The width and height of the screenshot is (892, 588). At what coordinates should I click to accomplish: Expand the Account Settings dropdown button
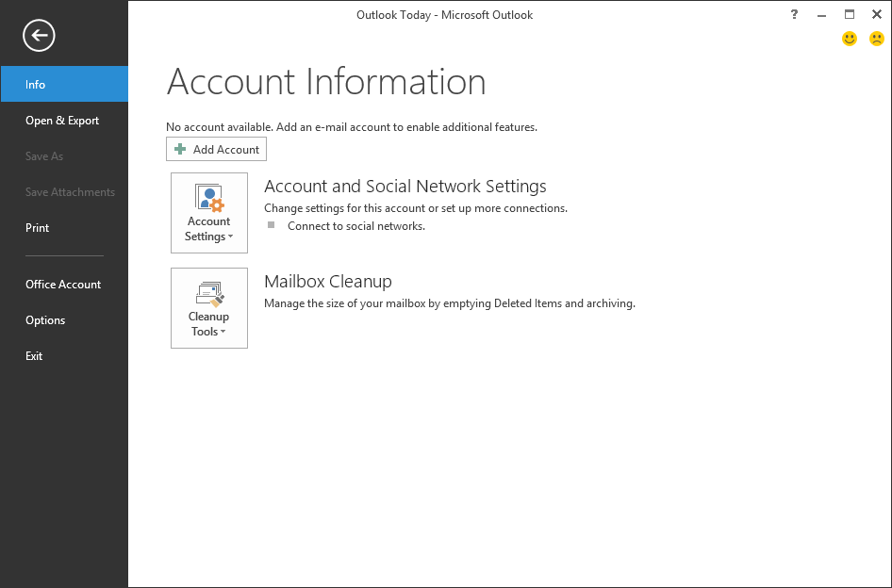click(209, 213)
